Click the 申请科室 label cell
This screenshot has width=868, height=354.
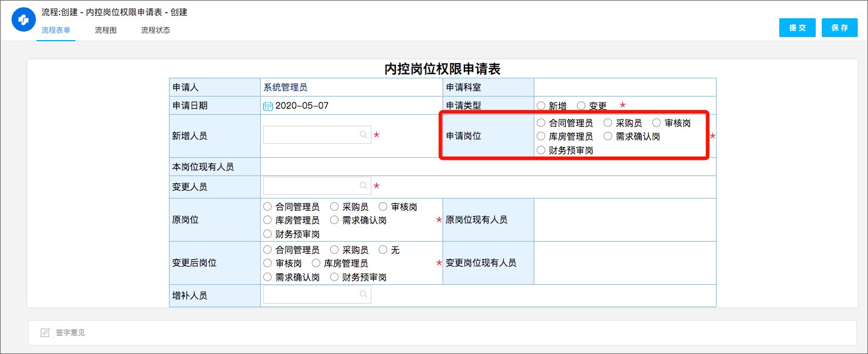pyautogui.click(x=489, y=87)
